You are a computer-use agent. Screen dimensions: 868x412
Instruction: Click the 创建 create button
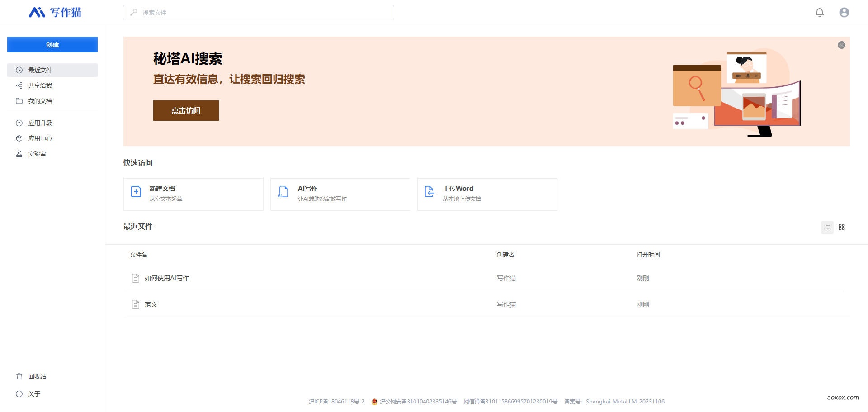coord(52,44)
